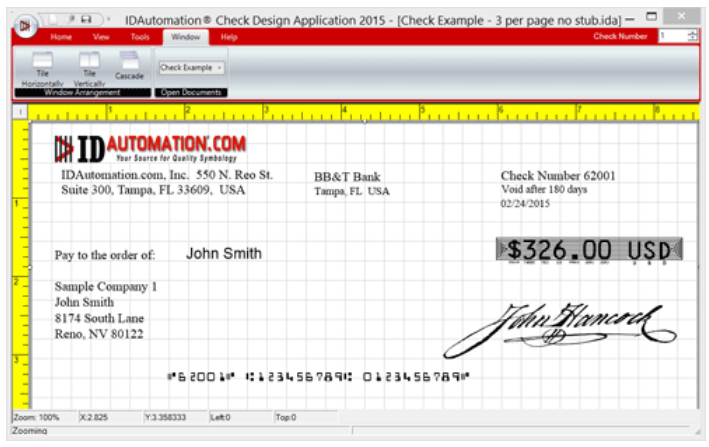Click the 'Zooming' status text at bottom
709x447 pixels.
[x=29, y=430]
